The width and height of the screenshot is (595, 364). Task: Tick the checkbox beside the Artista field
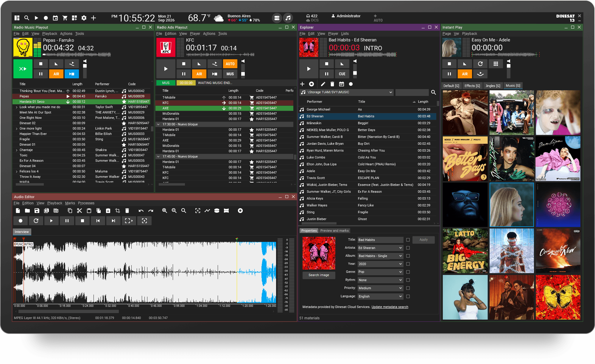408,248
